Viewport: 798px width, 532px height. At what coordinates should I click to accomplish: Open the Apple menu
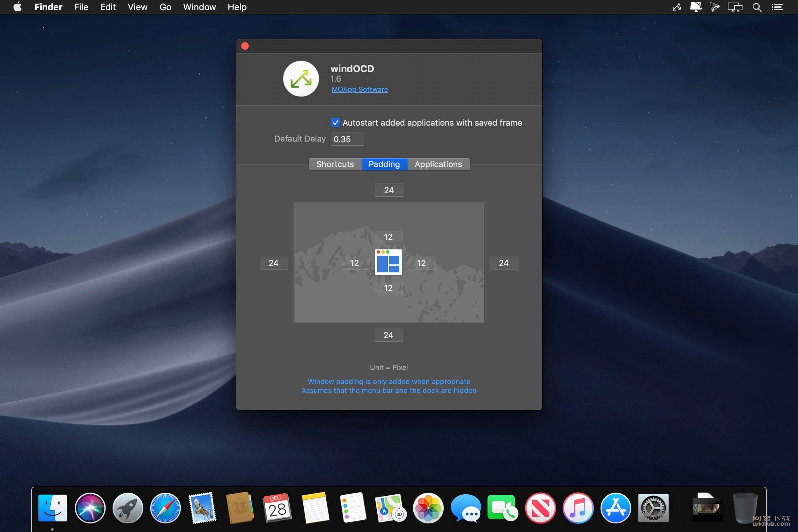pyautogui.click(x=17, y=7)
